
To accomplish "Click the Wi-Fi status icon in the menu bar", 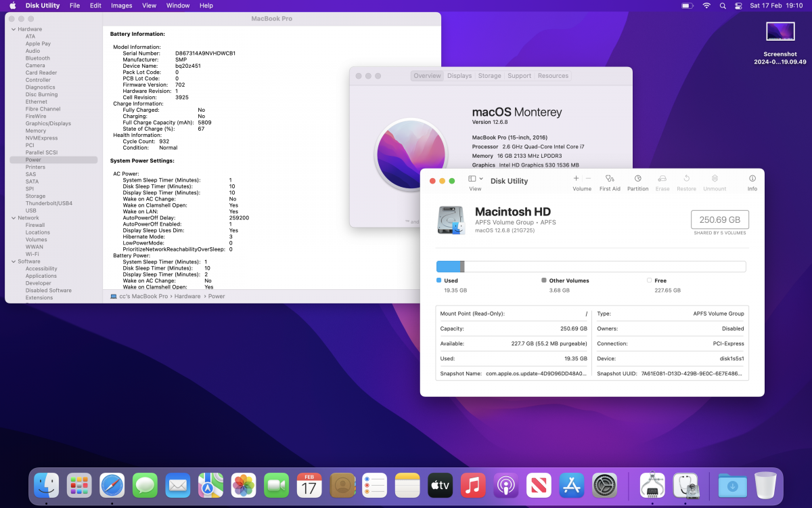I will click(x=706, y=5).
